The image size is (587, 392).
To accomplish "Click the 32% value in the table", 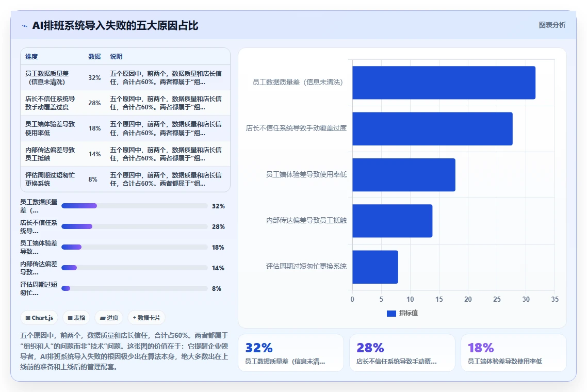I will pyautogui.click(x=94, y=78).
